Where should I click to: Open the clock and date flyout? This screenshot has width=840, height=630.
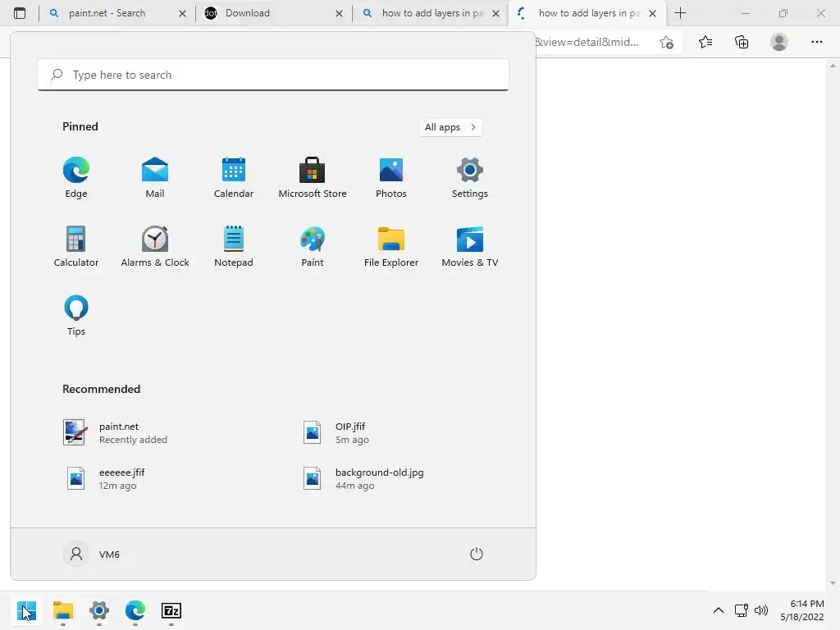point(802,610)
